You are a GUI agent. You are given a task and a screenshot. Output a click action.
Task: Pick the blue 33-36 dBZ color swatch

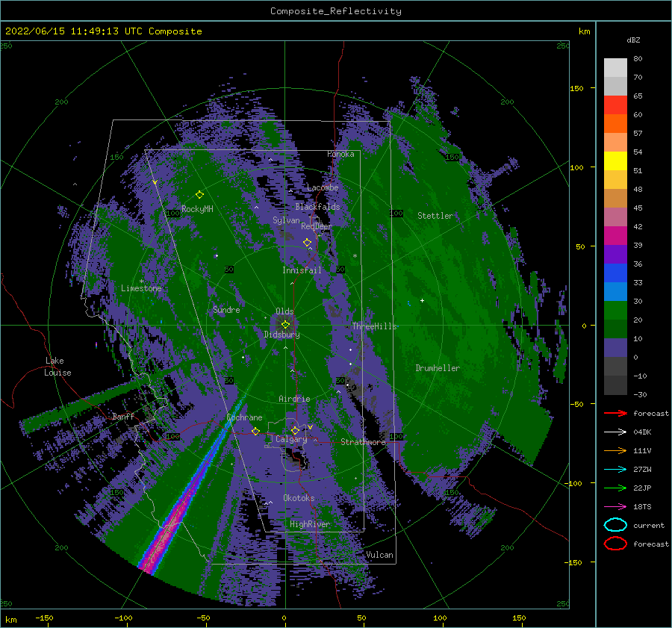[615, 273]
